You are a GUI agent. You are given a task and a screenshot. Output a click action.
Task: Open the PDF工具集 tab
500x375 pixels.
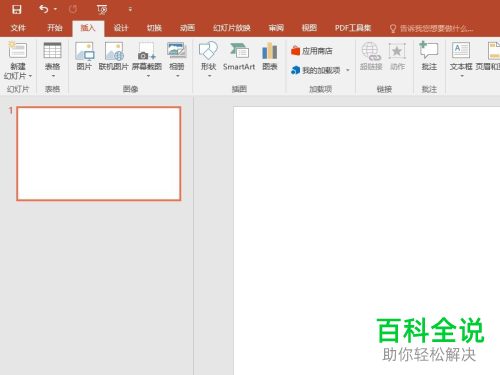[x=353, y=28]
